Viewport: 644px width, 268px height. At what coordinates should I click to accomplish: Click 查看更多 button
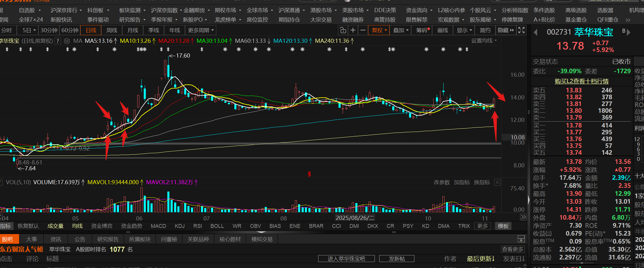(513, 249)
